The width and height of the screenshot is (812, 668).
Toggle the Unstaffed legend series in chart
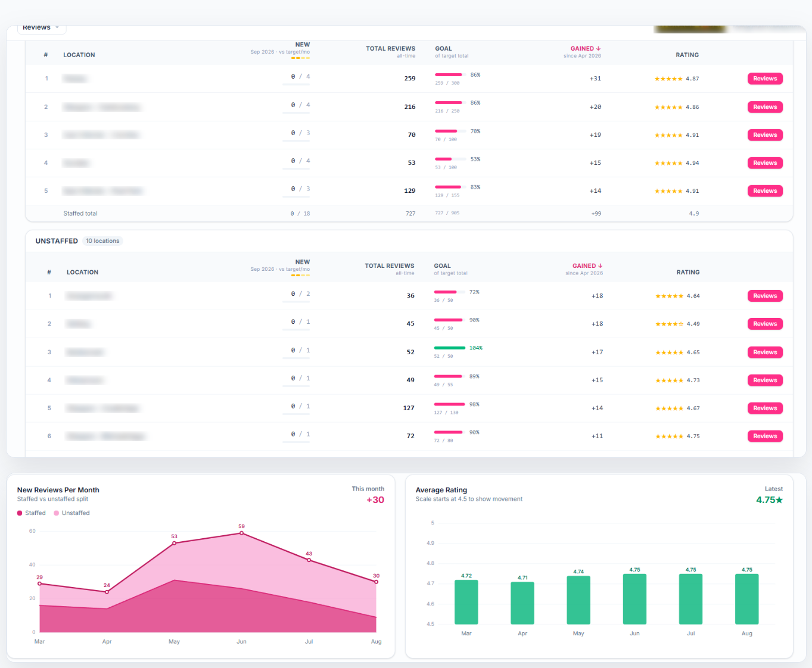(x=72, y=513)
